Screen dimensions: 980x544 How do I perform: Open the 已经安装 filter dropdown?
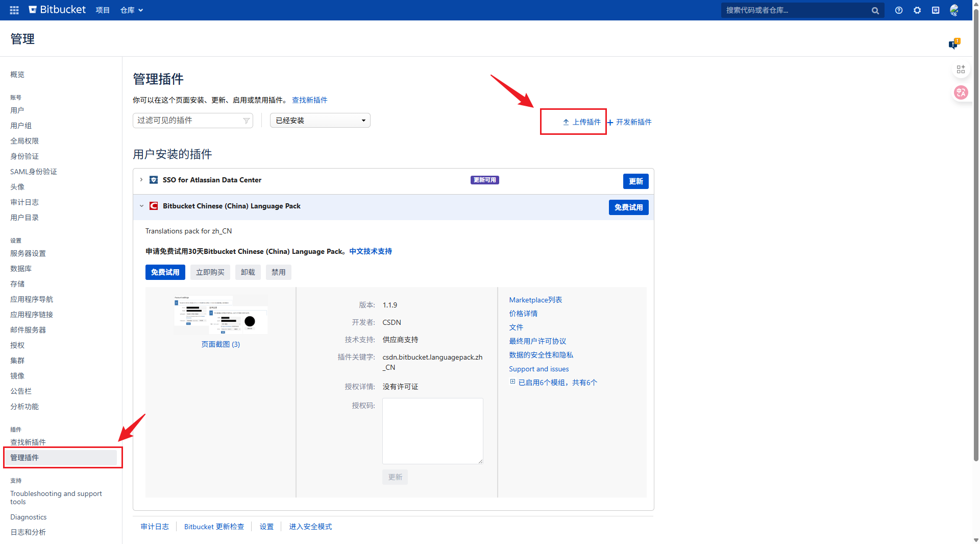(x=320, y=121)
